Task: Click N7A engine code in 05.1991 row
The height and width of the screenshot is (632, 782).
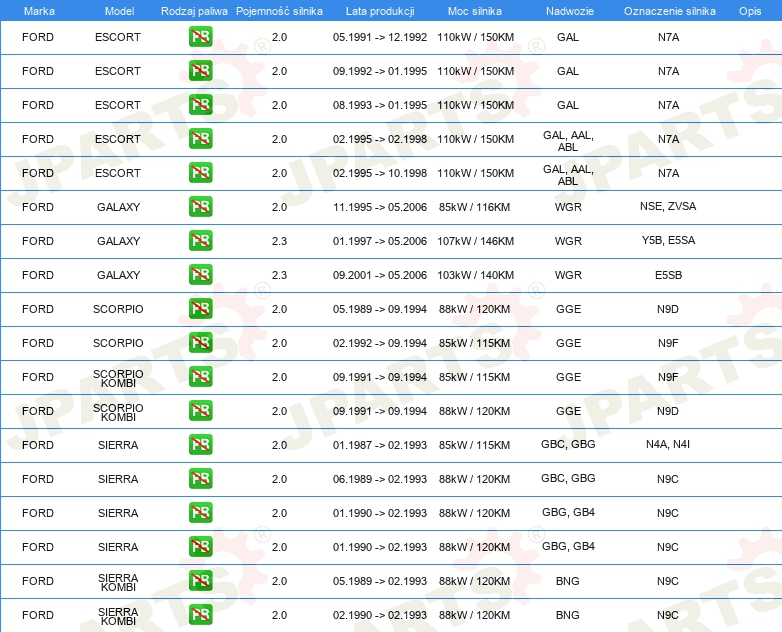Action: [x=668, y=37]
